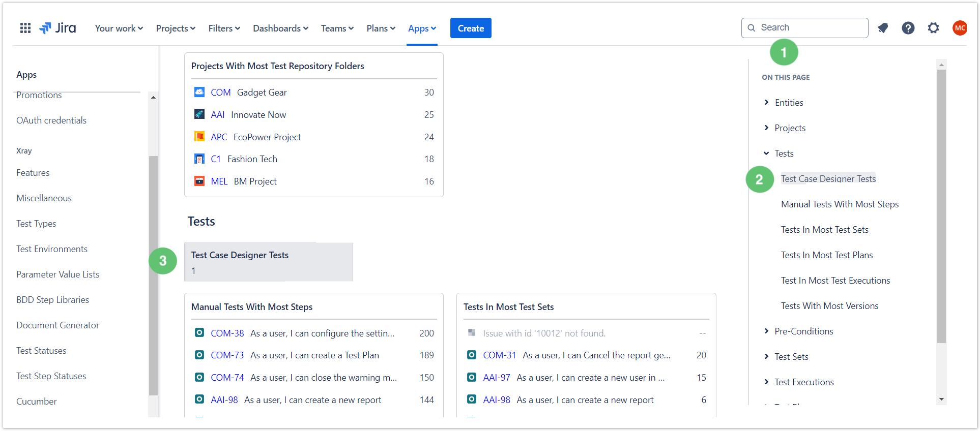Open the Dashboards dropdown
Viewport: 980px width, 431px height.
[281, 28]
